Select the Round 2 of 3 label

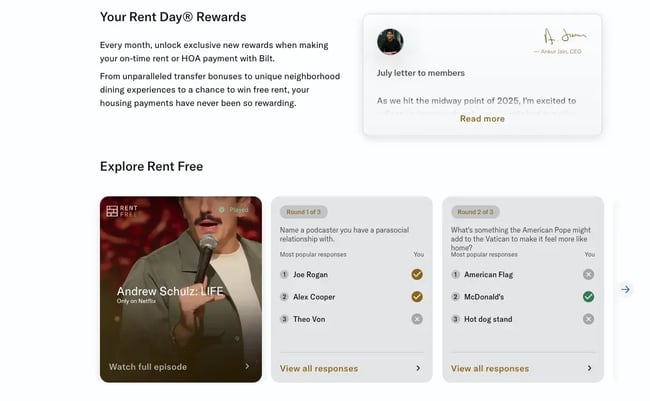tap(475, 212)
